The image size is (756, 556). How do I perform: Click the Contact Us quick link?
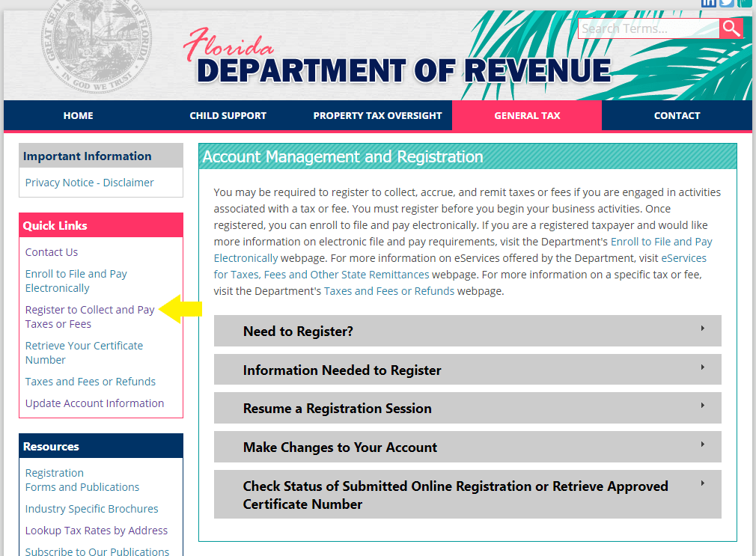coord(51,251)
